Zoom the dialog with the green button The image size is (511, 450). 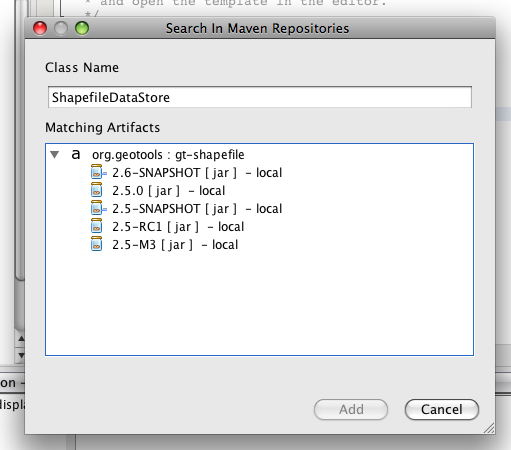(x=82, y=28)
